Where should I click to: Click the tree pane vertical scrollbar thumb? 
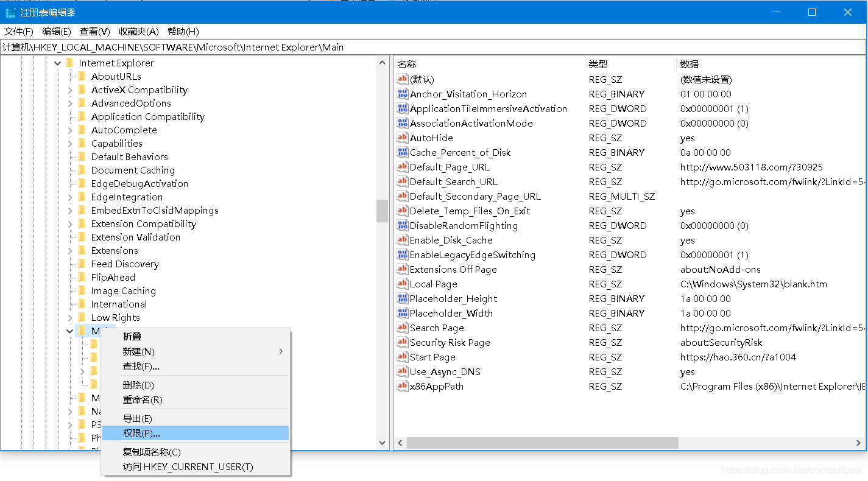(383, 211)
